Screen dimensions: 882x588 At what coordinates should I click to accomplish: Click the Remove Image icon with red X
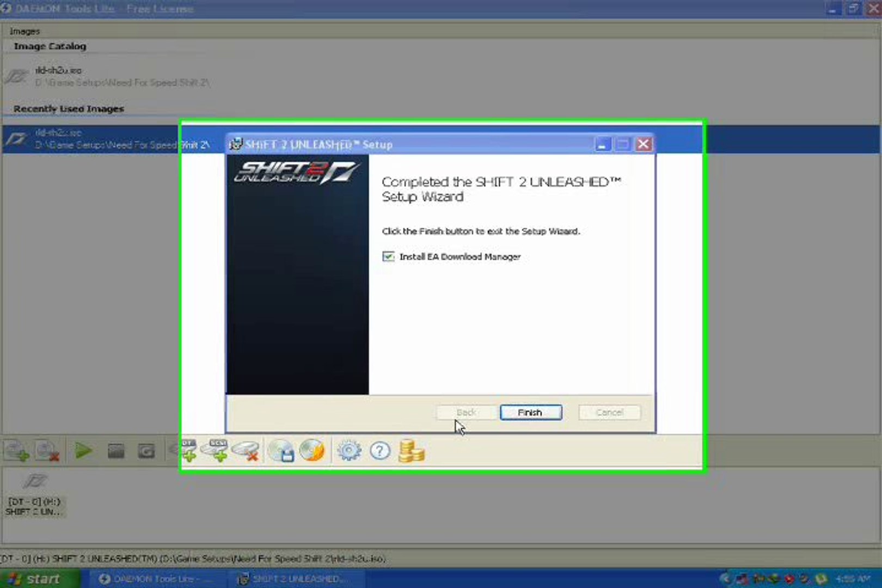coord(47,451)
